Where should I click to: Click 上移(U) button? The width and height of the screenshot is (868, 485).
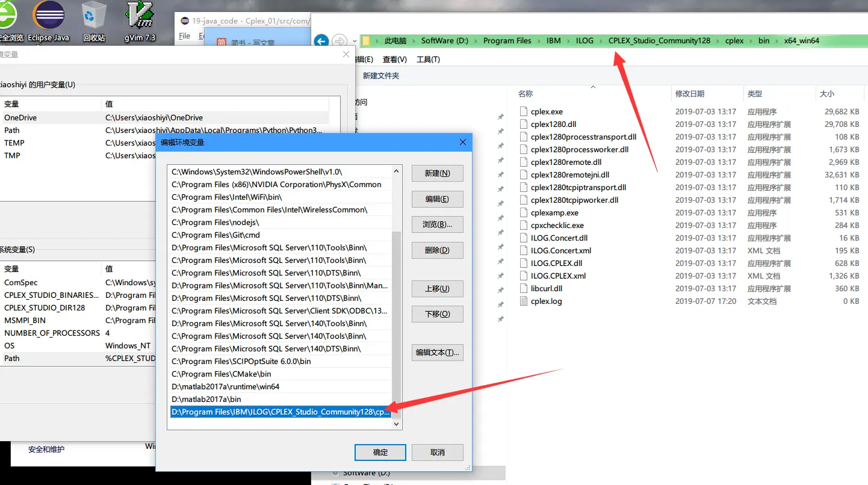tap(437, 289)
